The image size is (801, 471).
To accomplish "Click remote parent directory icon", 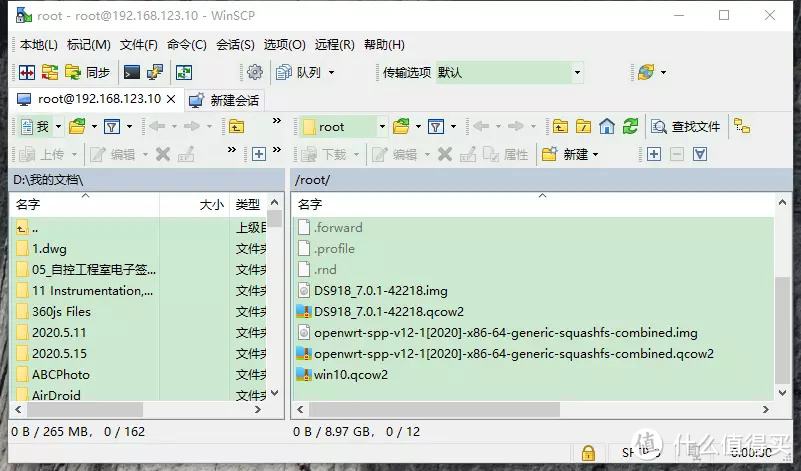I will pos(560,127).
